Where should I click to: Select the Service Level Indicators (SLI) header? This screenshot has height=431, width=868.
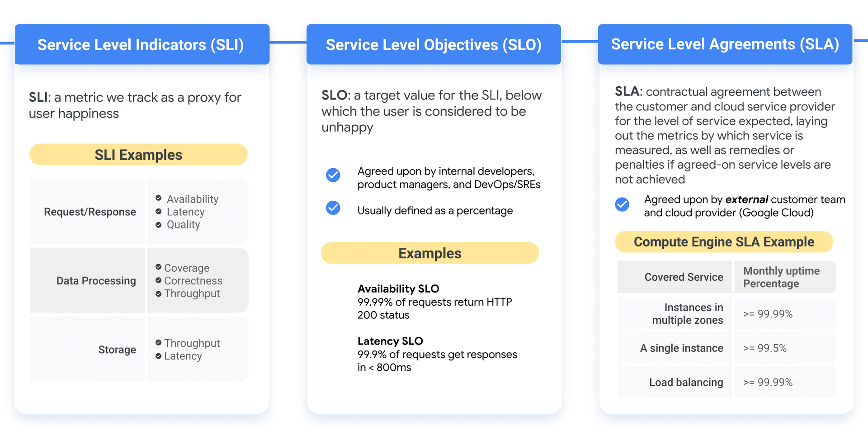pos(142,44)
